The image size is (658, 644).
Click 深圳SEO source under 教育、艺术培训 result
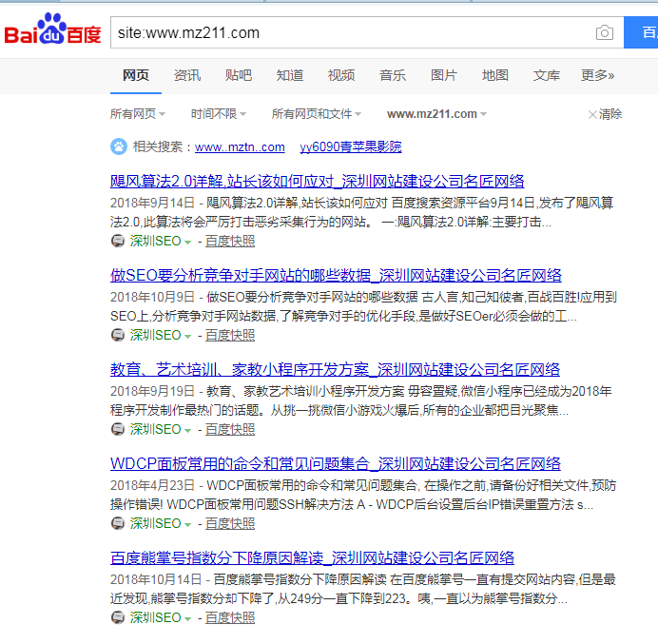tap(155, 429)
